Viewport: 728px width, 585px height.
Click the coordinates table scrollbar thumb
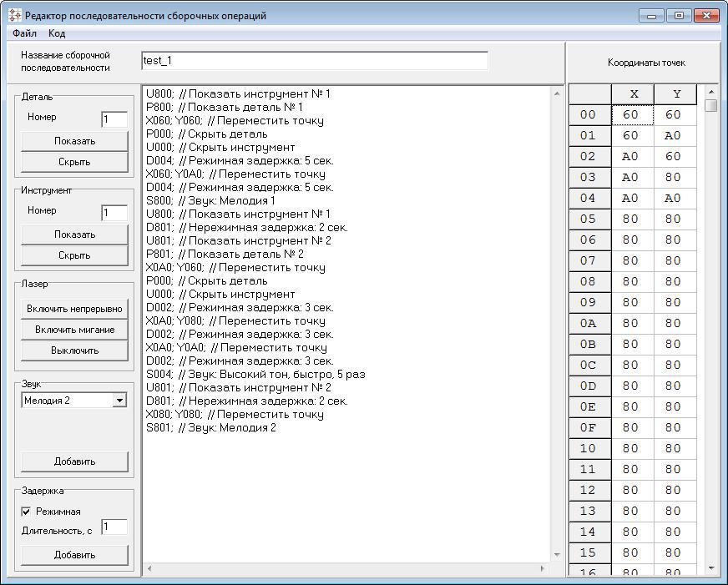(x=711, y=105)
